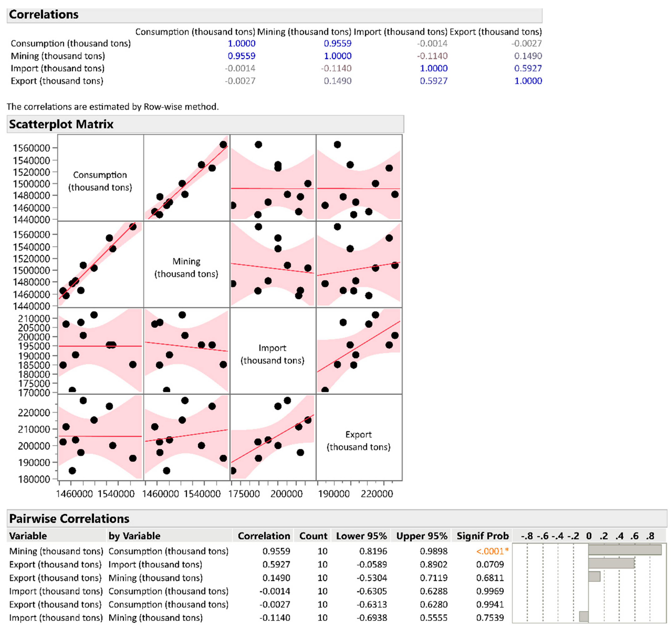Select 0.9559 in the Consumption row of Correlations

337,43
